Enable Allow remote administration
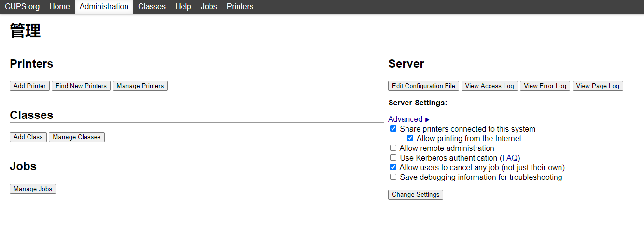Viewport: 644px width, 251px height. 393,148
